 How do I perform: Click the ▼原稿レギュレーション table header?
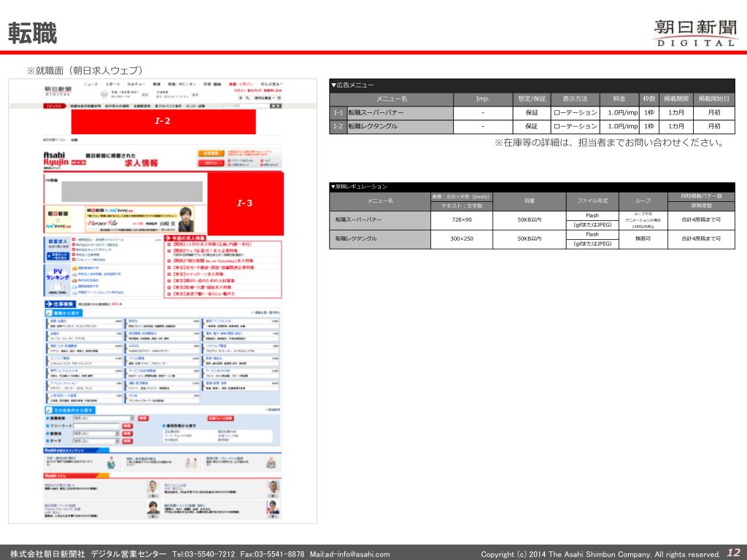532,186
